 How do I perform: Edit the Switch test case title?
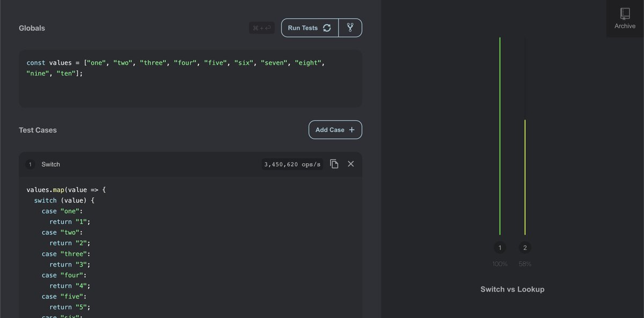[x=51, y=164]
